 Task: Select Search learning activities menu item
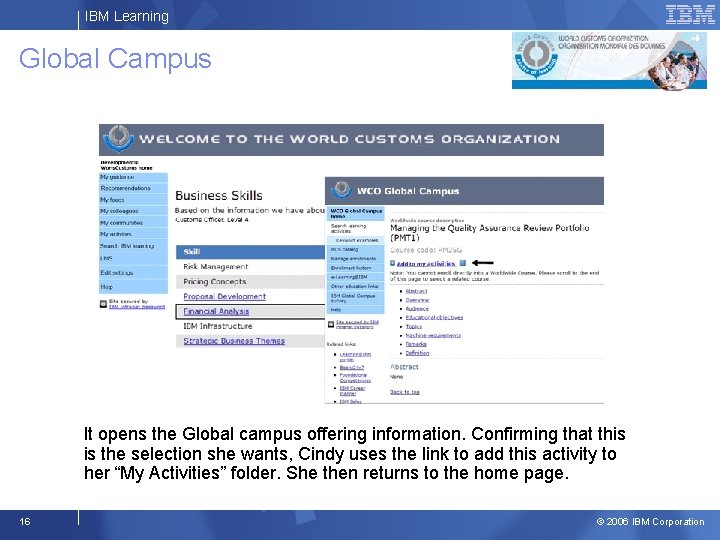(355, 228)
